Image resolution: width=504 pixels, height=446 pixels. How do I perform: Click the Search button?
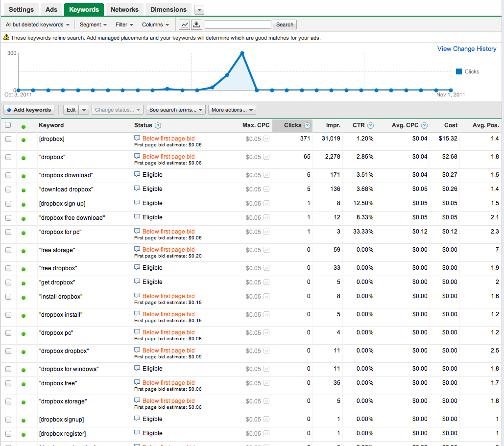pos(285,25)
